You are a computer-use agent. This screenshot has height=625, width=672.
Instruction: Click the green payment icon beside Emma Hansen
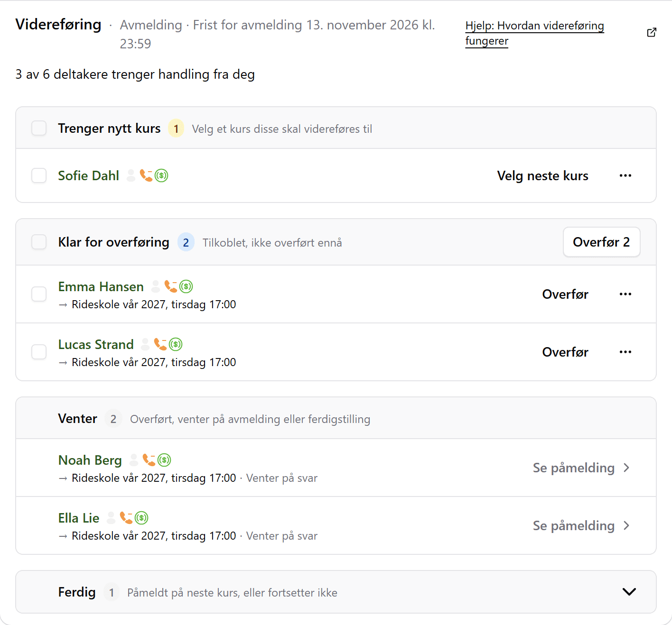186,286
